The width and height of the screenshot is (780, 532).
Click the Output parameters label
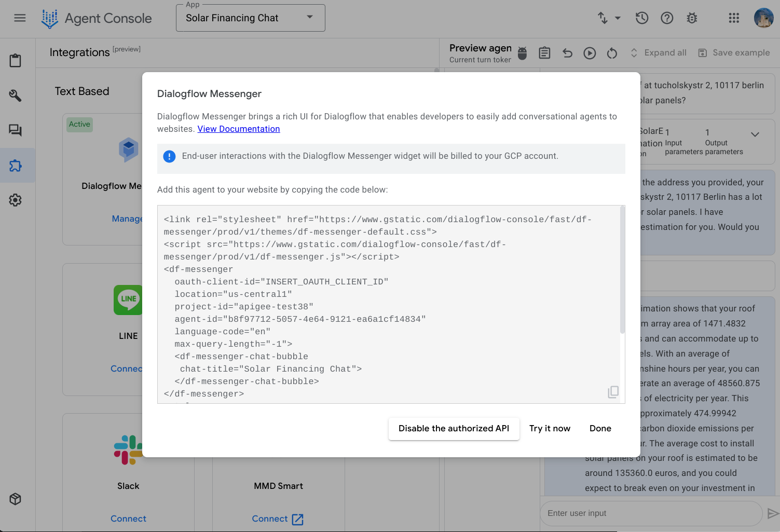click(x=724, y=147)
